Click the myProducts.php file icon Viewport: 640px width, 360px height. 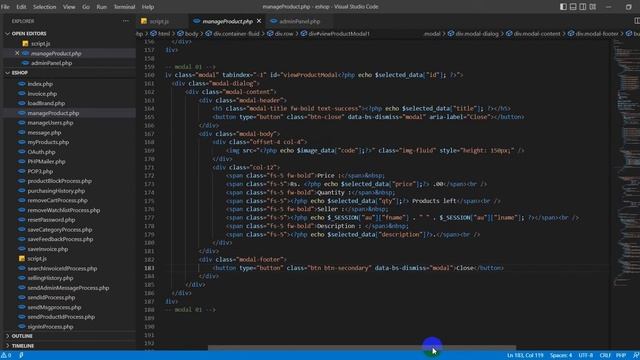(x=22, y=142)
